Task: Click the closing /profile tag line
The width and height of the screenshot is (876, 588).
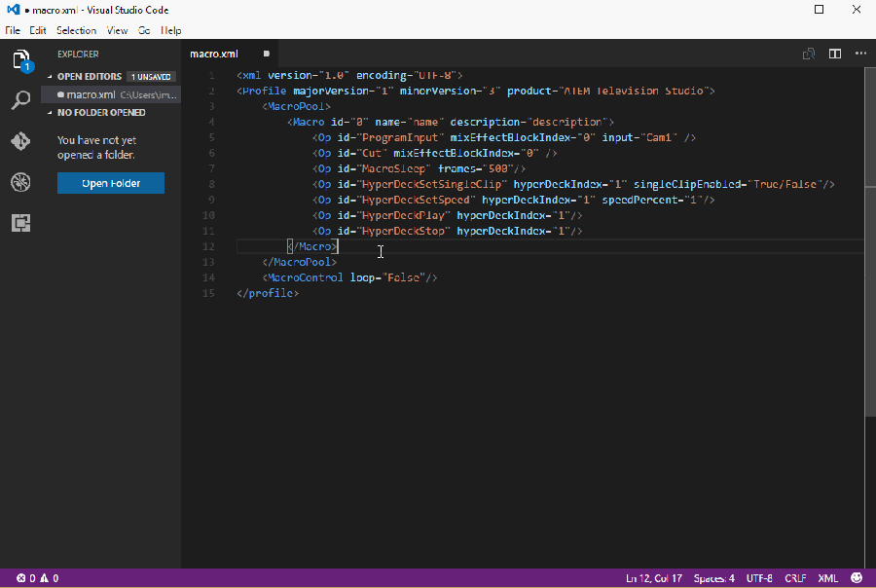Action: click(x=268, y=293)
